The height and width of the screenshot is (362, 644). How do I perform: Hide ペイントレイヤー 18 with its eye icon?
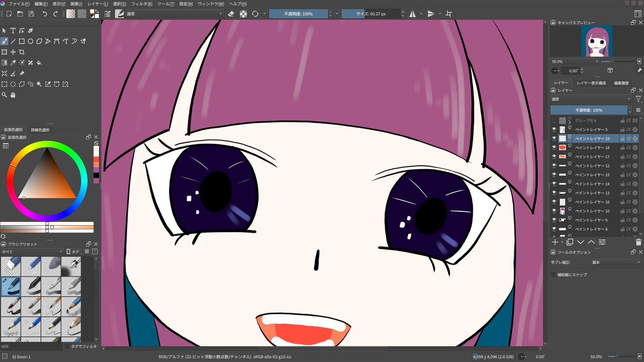(554, 147)
